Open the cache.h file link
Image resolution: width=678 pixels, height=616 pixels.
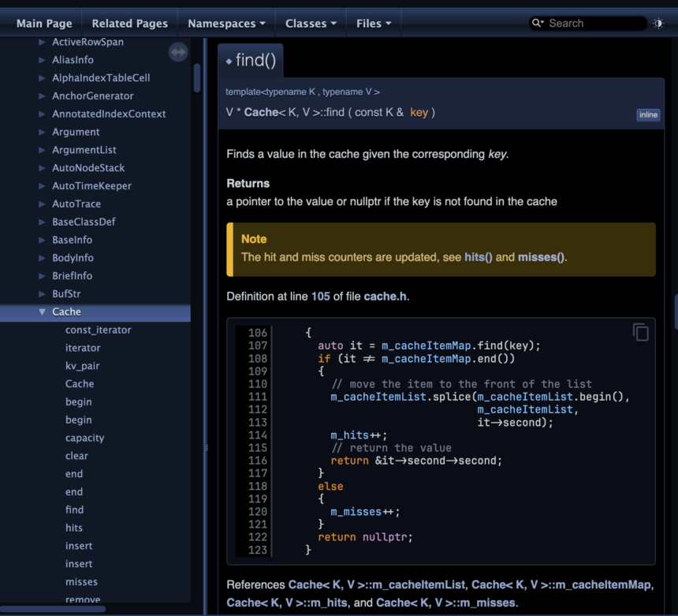click(x=385, y=297)
